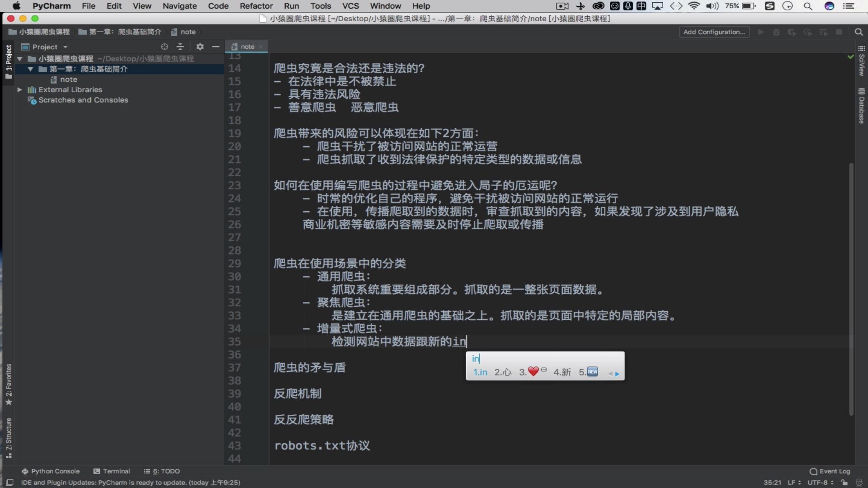Image resolution: width=868 pixels, height=488 pixels.
Task: Hide the Project tool window
Action: pos(216,47)
